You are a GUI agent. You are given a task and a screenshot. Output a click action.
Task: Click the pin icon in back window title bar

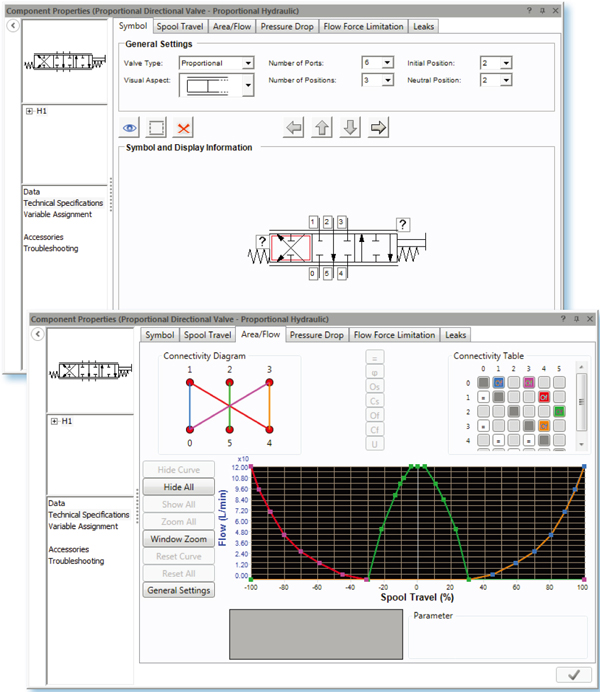point(542,11)
